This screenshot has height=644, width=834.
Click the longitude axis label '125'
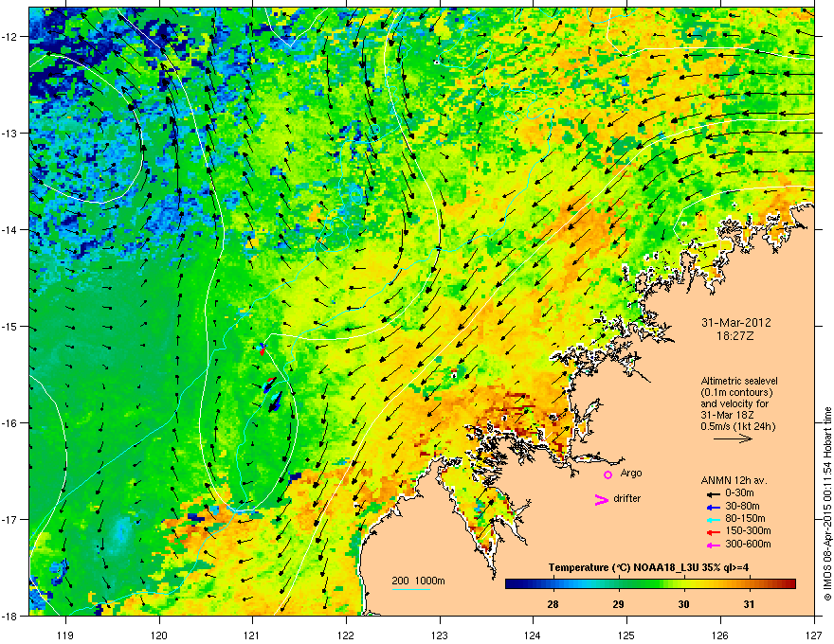(x=626, y=635)
